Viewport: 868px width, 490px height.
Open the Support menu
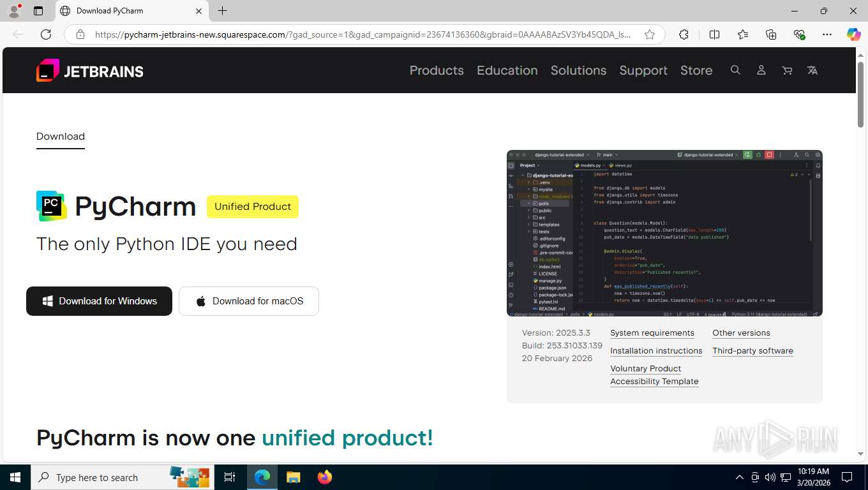643,70
